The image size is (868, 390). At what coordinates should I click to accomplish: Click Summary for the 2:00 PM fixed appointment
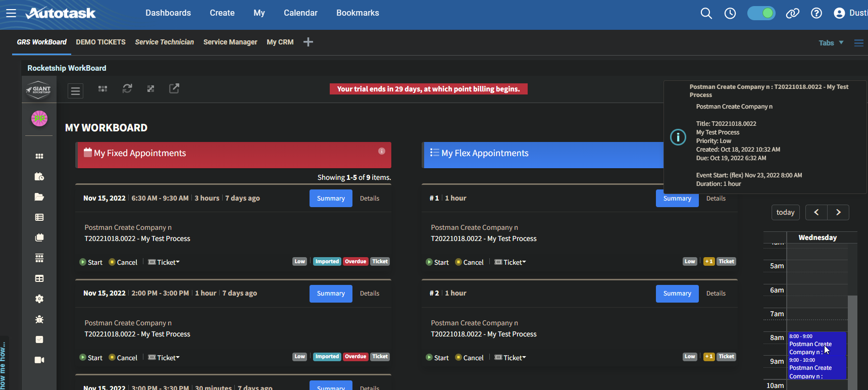click(331, 294)
